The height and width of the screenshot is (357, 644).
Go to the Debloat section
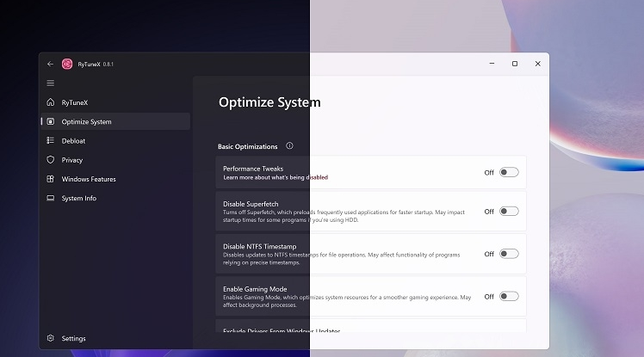(x=115, y=141)
